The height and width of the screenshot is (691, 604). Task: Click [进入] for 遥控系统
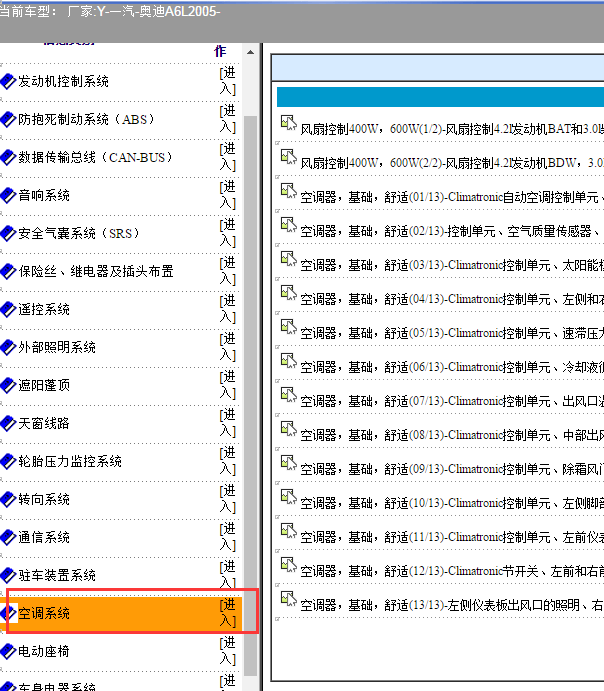pos(228,309)
